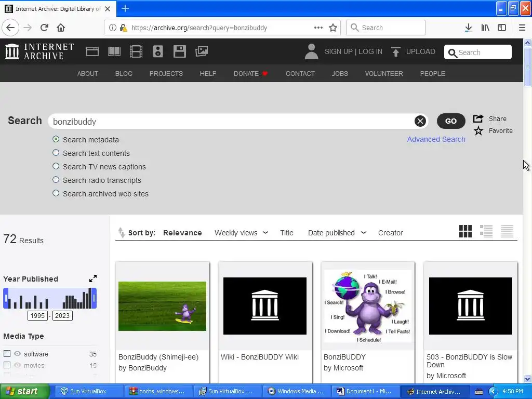Open BonziBUDDY by Microsoft thumbnail
Viewport: 532px width, 399px height.
[368, 306]
